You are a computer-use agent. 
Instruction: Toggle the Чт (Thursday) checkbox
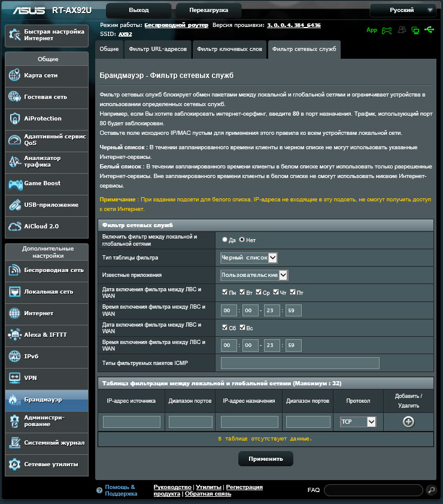(x=276, y=292)
